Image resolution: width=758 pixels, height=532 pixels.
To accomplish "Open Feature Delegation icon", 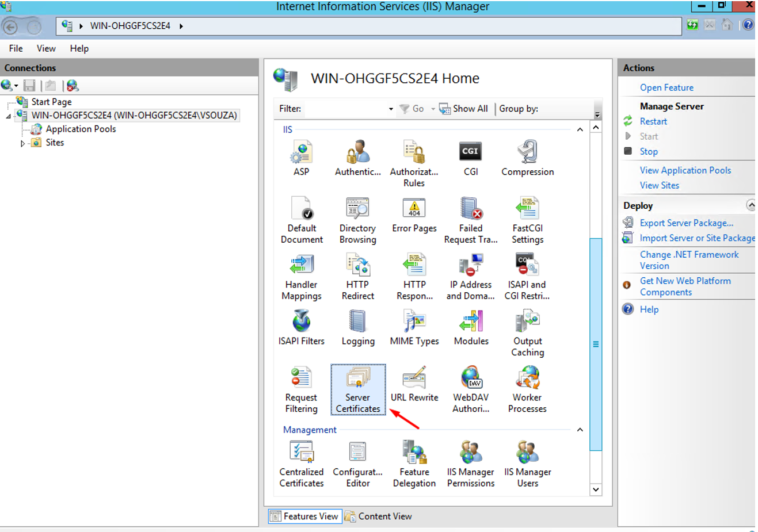I will click(414, 464).
